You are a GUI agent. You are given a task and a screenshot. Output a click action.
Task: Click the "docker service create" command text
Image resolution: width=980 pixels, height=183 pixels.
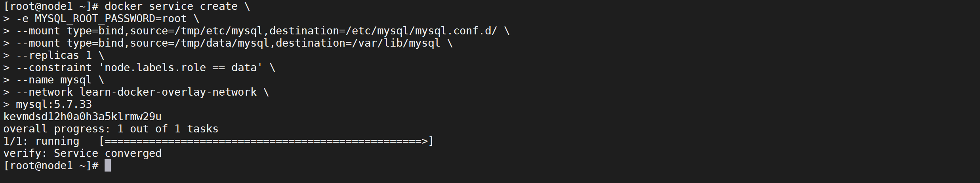[171, 6]
